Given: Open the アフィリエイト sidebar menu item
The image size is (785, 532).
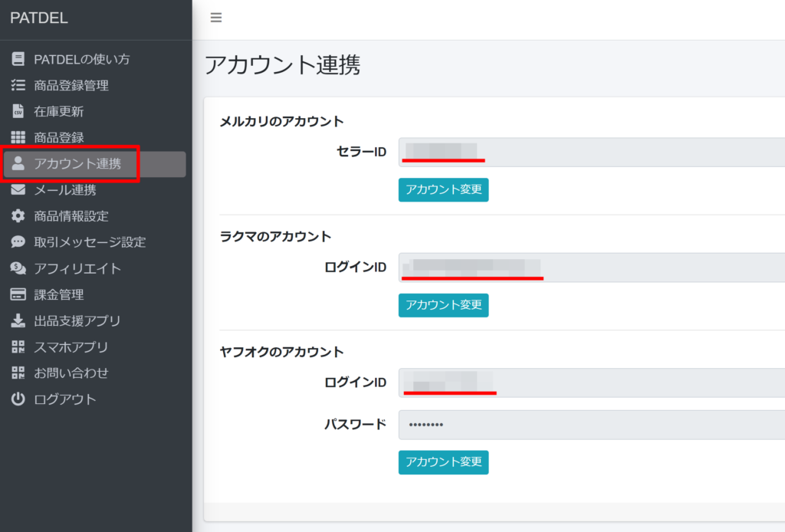Looking at the screenshot, I should (x=77, y=268).
